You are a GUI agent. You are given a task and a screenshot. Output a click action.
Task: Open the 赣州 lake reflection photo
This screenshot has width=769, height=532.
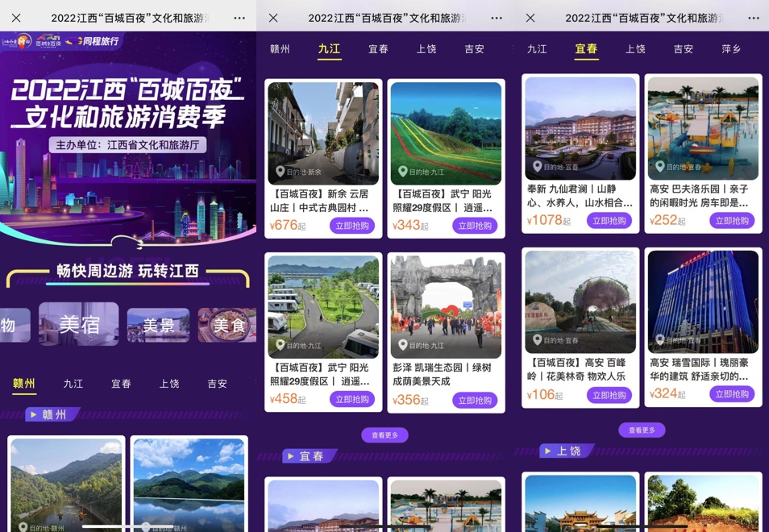point(189,485)
